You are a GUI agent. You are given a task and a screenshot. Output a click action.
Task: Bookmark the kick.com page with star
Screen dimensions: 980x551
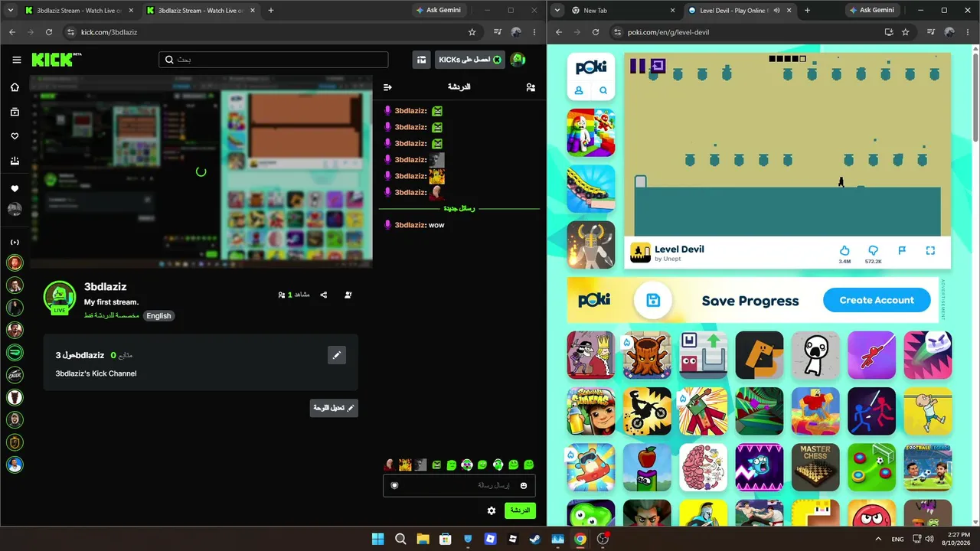click(472, 32)
